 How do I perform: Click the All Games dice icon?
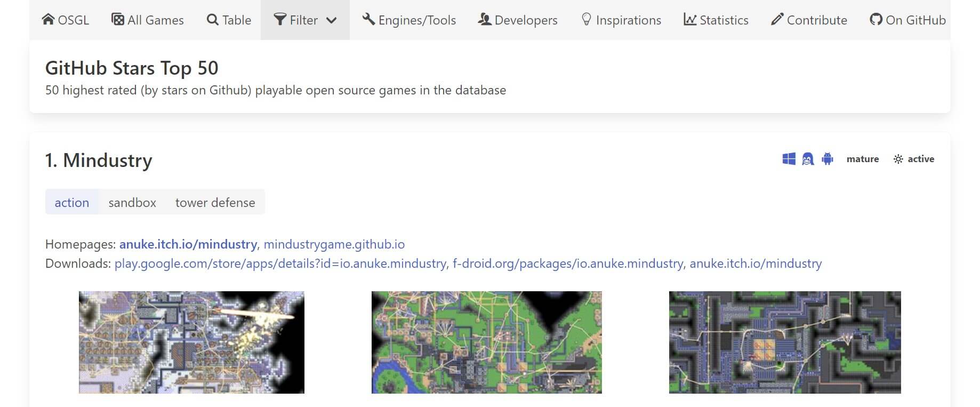[117, 20]
